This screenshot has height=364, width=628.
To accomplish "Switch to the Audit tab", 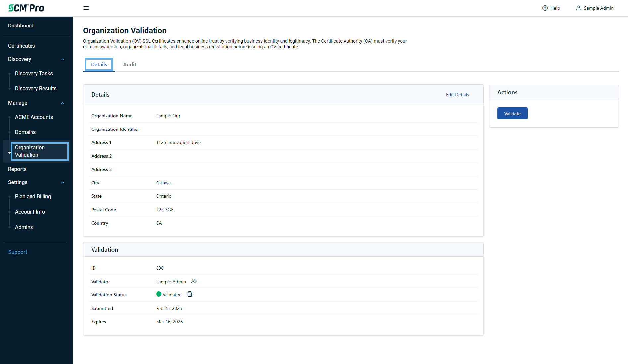I will (130, 65).
